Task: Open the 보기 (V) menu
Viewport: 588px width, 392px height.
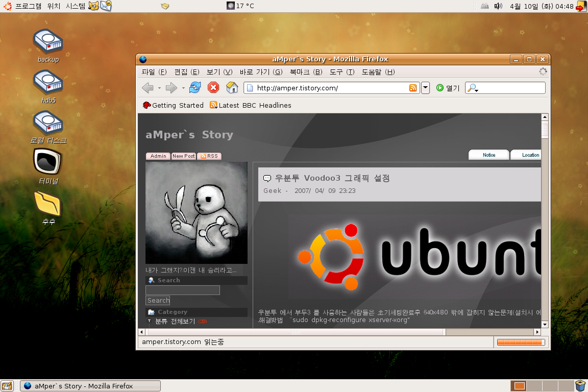Action: 219,71
